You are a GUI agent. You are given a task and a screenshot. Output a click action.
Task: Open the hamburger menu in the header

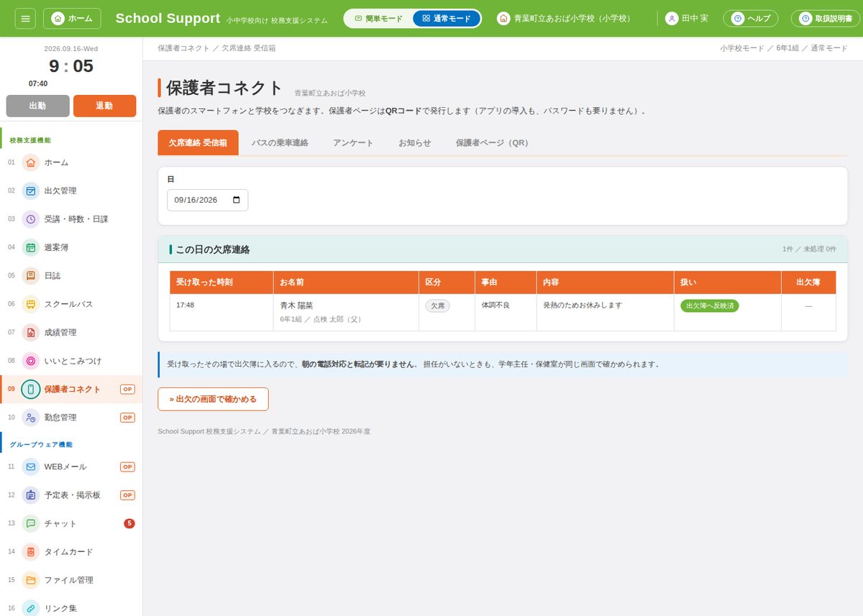25,18
